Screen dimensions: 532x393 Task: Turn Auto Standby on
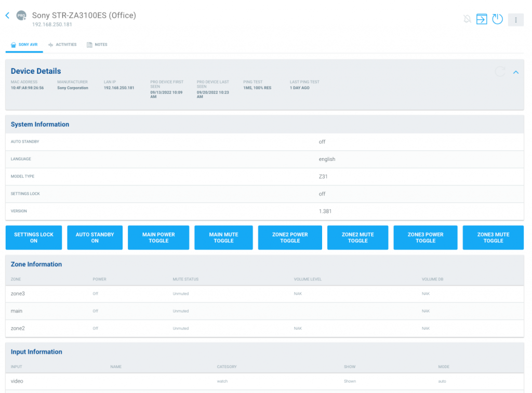[95, 238]
